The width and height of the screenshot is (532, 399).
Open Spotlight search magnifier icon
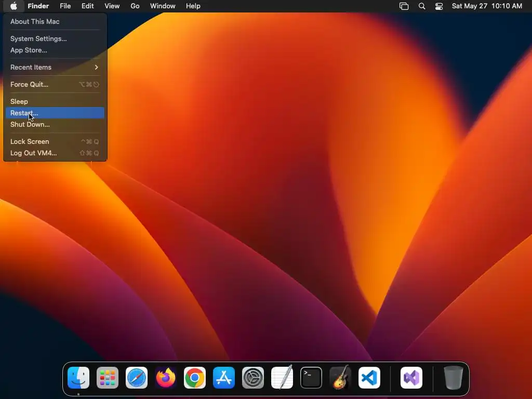422,6
